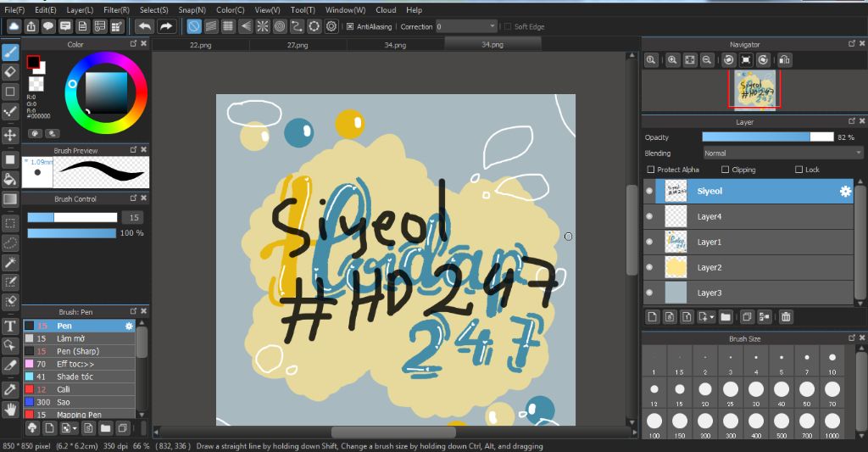Select the Hand tool

click(10, 410)
